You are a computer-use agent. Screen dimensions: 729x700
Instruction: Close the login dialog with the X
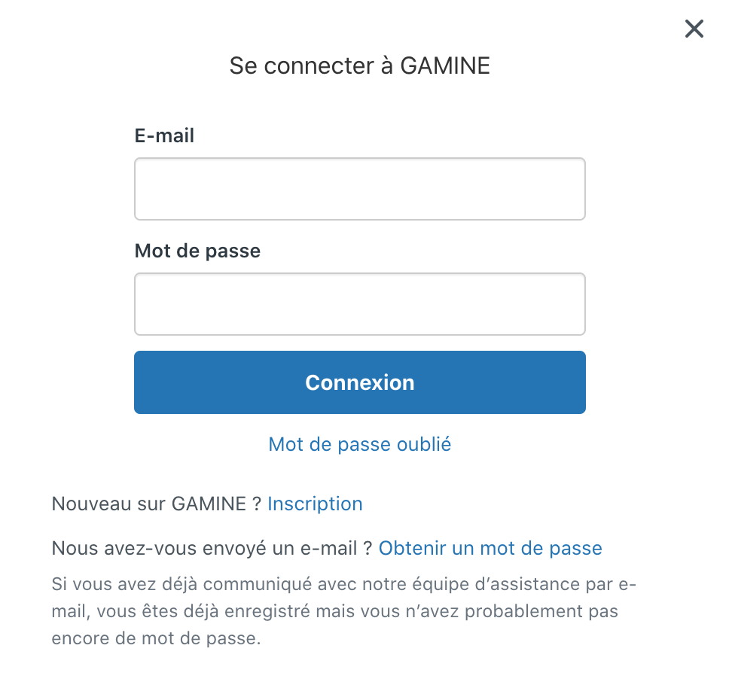[x=694, y=29]
